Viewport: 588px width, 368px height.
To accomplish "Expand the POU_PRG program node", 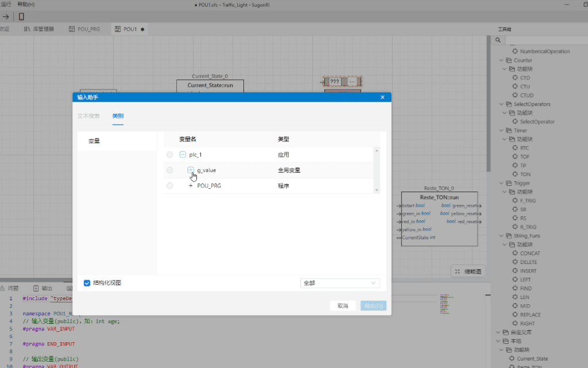I will pyautogui.click(x=191, y=186).
